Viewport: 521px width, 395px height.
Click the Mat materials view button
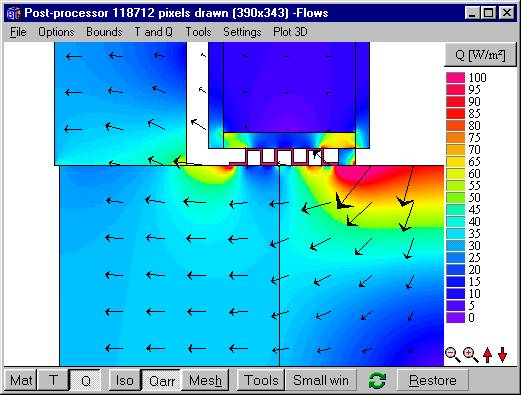(21, 380)
